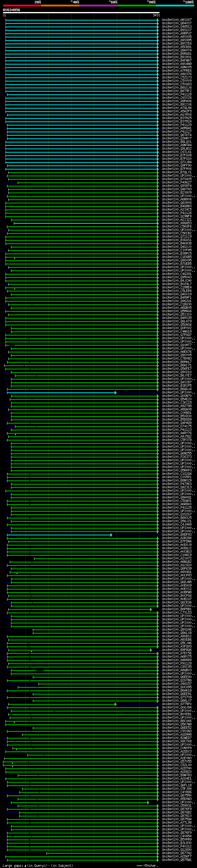This screenshot has height=868, width=197.
Task: Select hit UniRef100_B6H3J5
Action: (x=177, y=518)
